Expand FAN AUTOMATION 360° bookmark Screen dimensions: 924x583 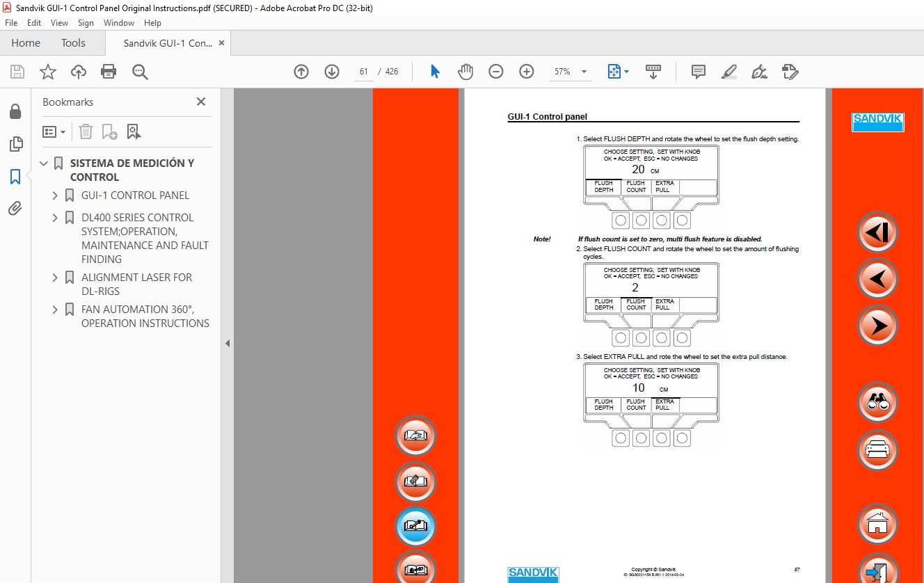point(55,310)
